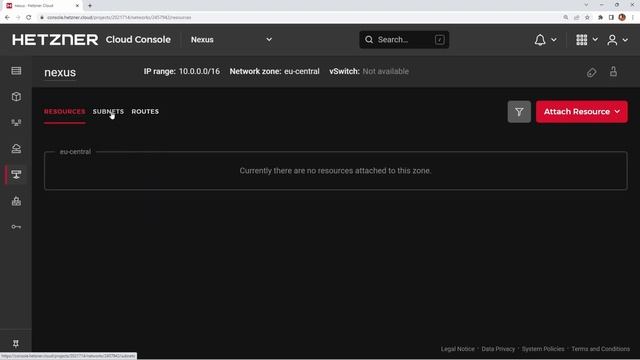640x360 pixels.
Task: Open the Data Privacy link
Action: click(498, 349)
